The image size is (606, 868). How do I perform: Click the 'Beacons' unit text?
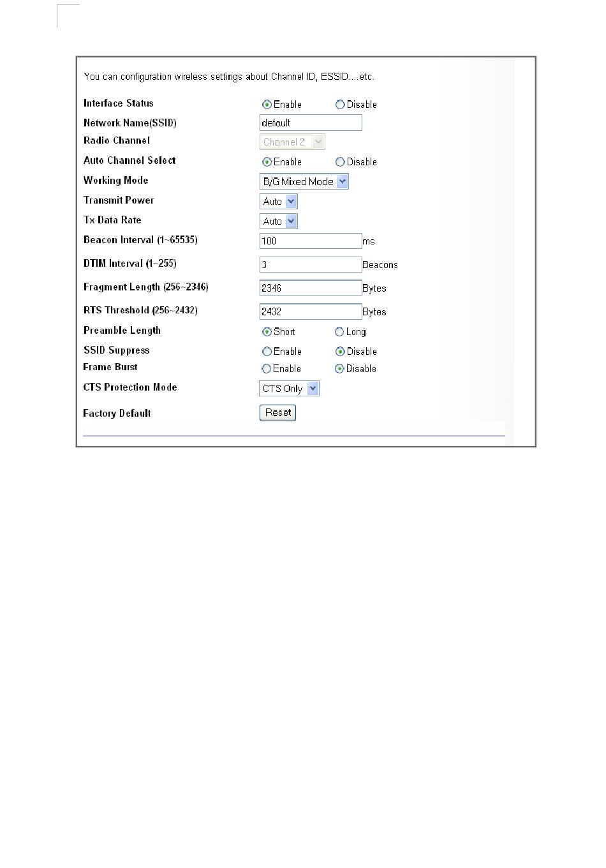click(380, 265)
